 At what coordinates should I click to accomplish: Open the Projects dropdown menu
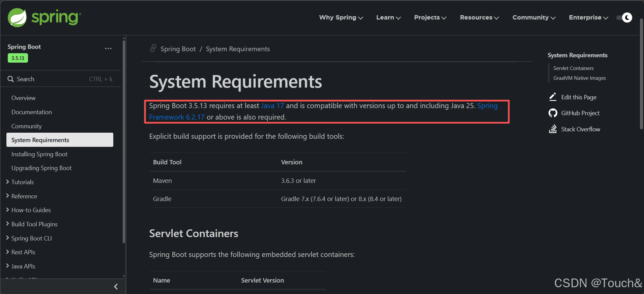pyautogui.click(x=430, y=18)
